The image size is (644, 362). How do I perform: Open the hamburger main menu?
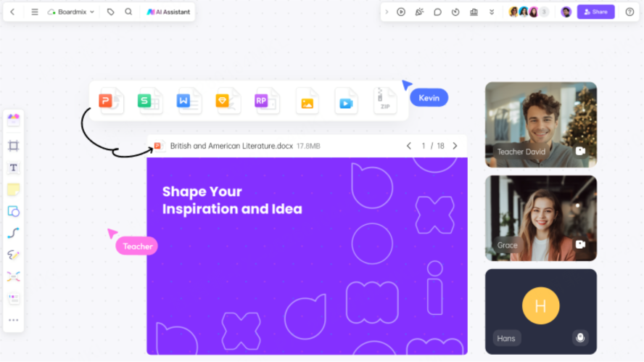click(35, 12)
